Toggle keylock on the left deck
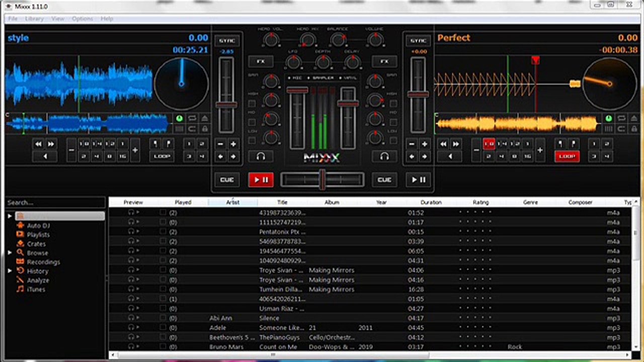 pos(205,129)
